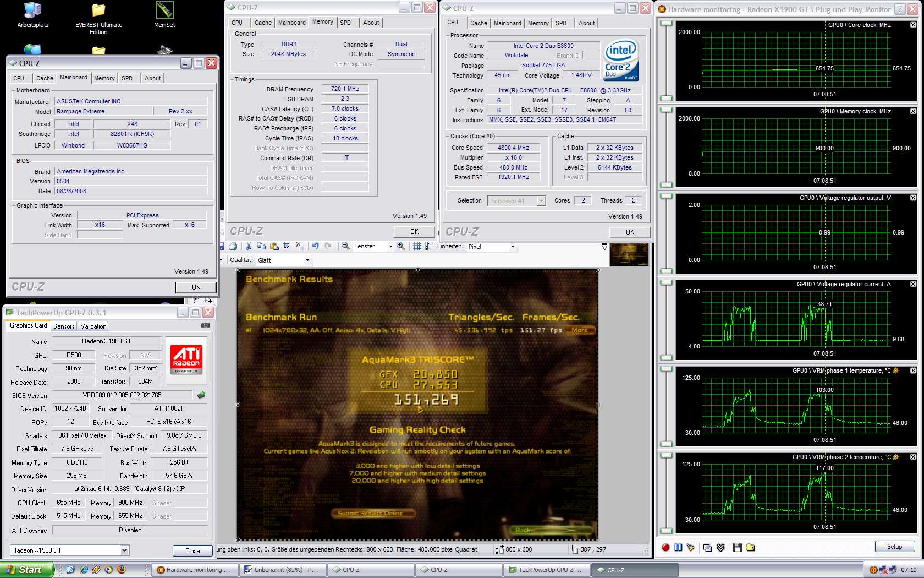This screenshot has width=924, height=578.
Task: Click the undo arrow icon
Action: 315,246
